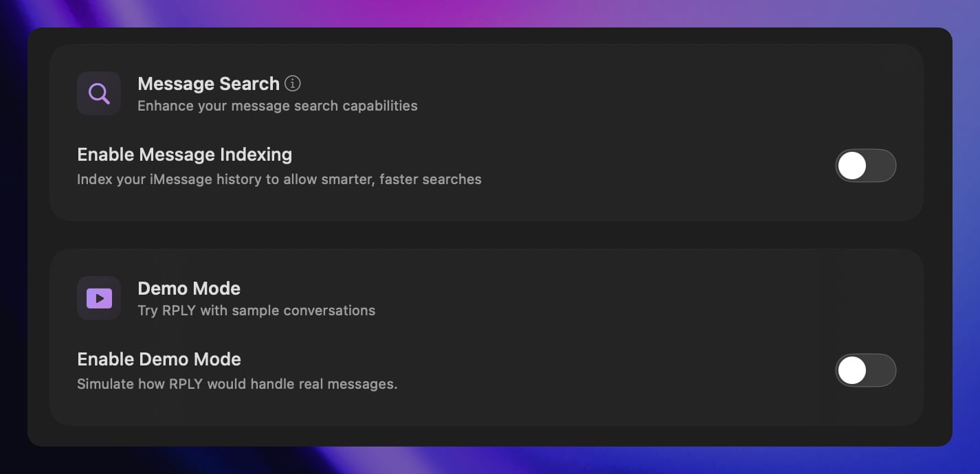The height and width of the screenshot is (474, 980).
Task: Toggle the switch beside 'Index your iMessage history'
Action: (x=866, y=166)
